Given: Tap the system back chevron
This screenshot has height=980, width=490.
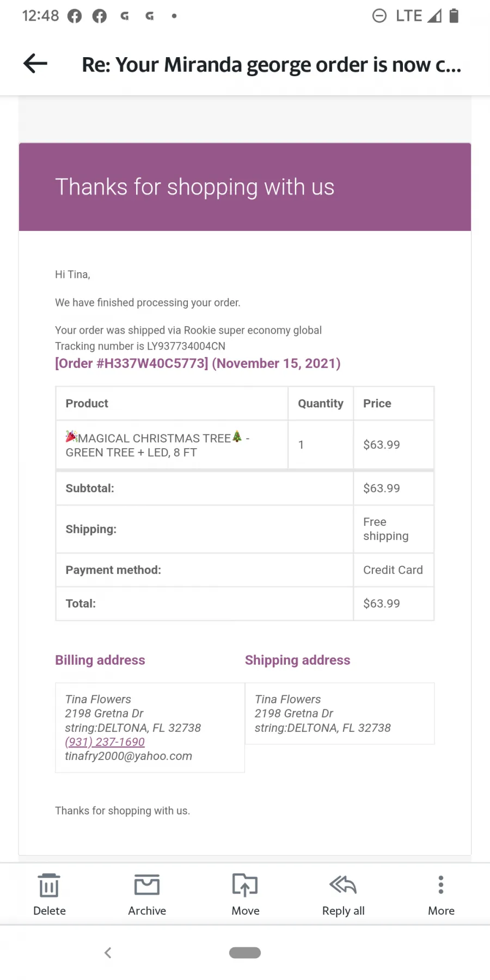Looking at the screenshot, I should 108,952.
